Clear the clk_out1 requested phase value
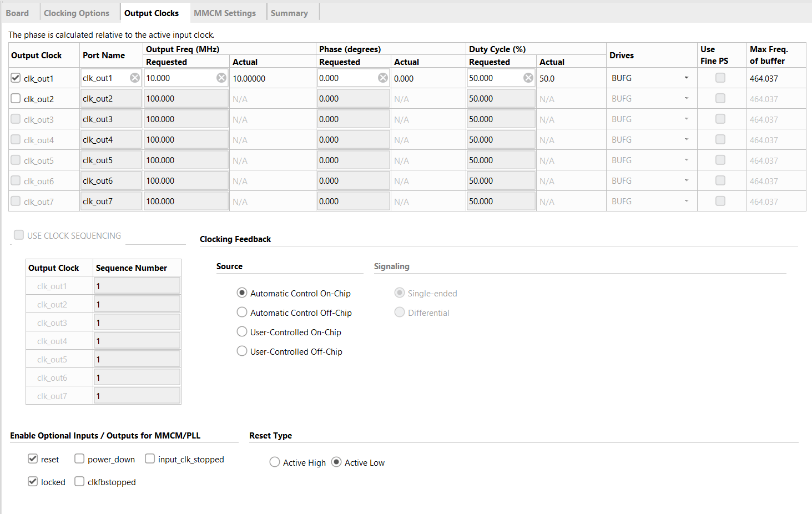The width and height of the screenshot is (812, 514). pyautogui.click(x=383, y=78)
